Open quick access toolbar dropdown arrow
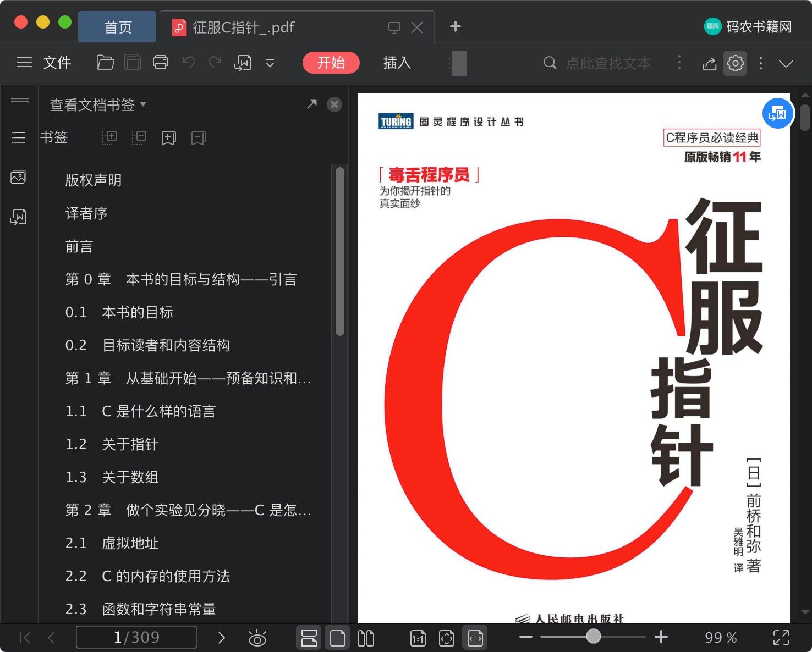Viewport: 812px width, 652px height. tap(270, 63)
